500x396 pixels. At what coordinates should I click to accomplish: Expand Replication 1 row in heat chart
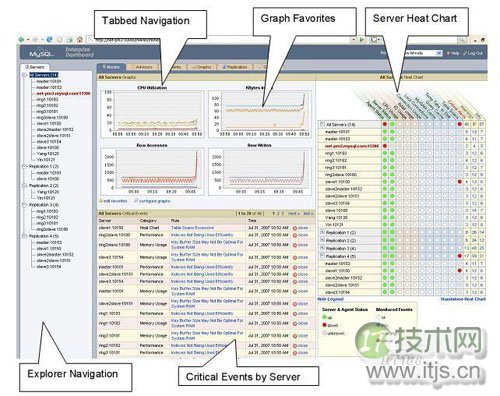pyautogui.click(x=322, y=232)
